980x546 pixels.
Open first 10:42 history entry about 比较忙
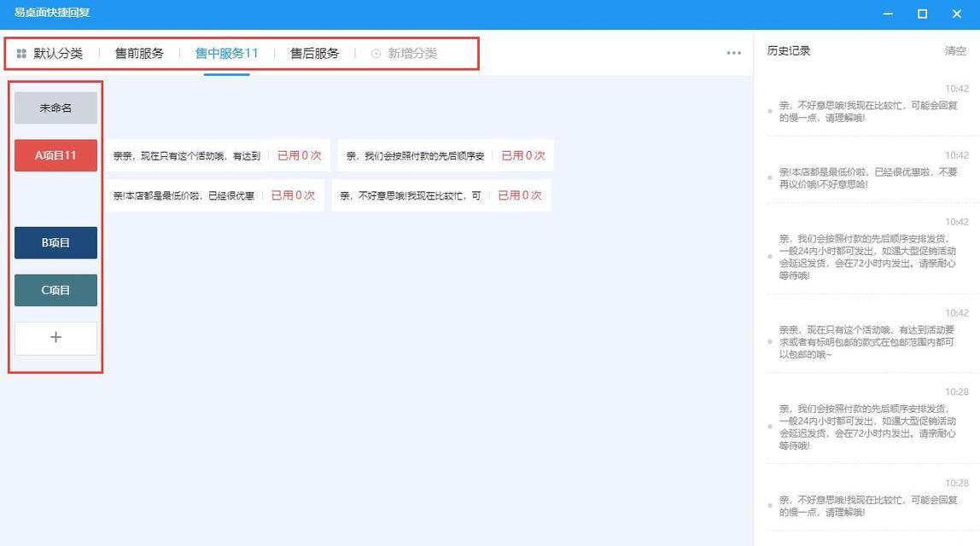tap(868, 111)
